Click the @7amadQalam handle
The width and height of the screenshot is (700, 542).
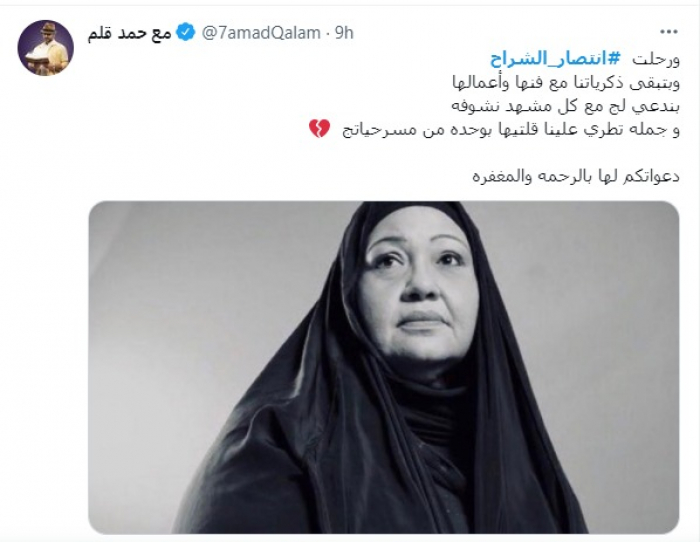(262, 33)
